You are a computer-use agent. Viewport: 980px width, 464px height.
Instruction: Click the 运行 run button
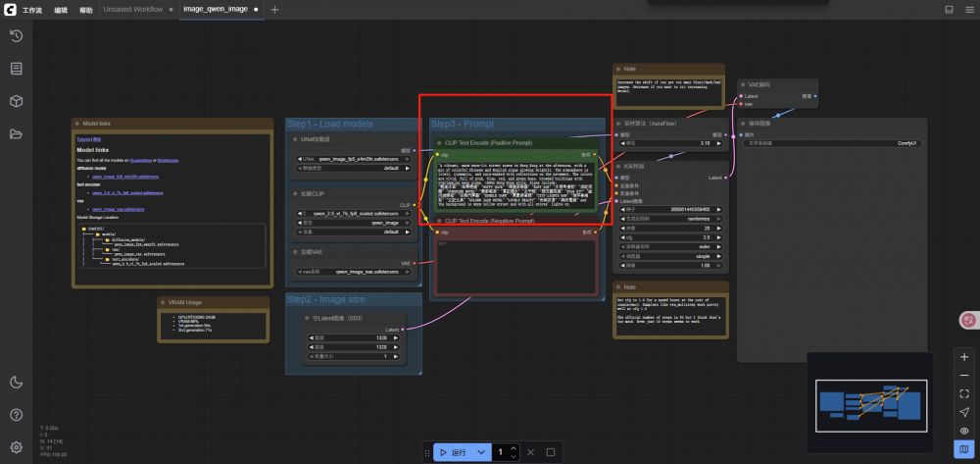click(x=453, y=452)
